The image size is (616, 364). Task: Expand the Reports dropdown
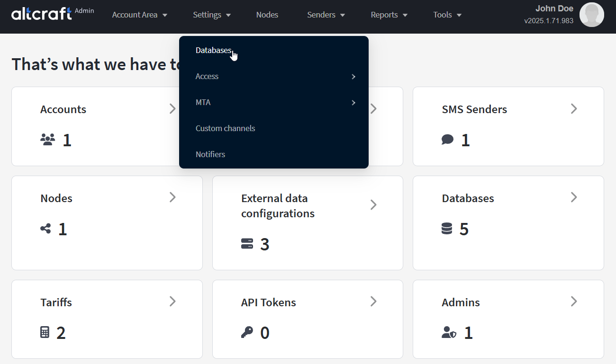[389, 15]
